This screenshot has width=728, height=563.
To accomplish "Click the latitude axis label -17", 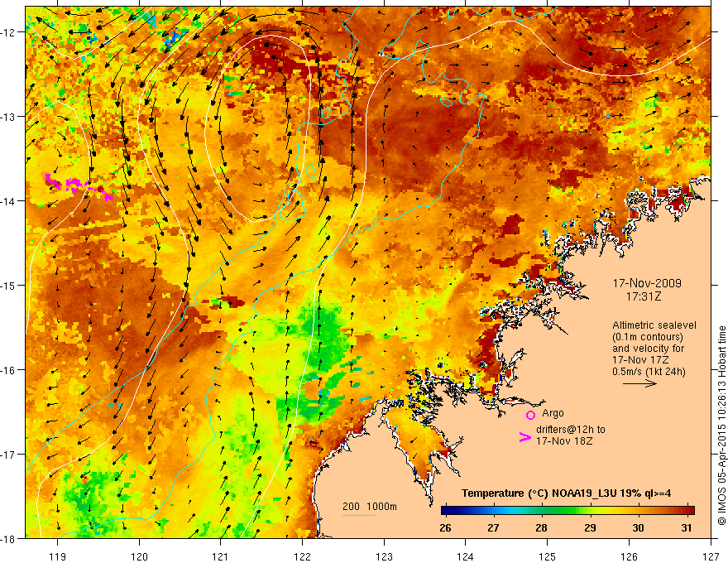I will pyautogui.click(x=8, y=454).
